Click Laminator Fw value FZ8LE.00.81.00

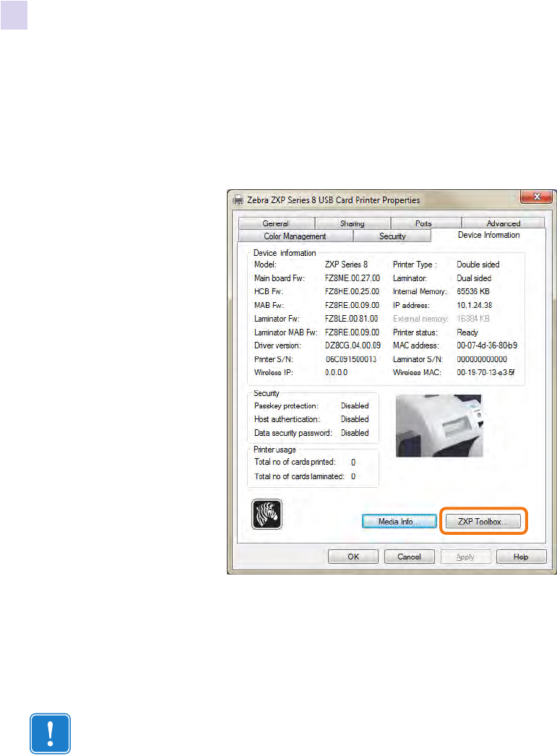point(351,318)
